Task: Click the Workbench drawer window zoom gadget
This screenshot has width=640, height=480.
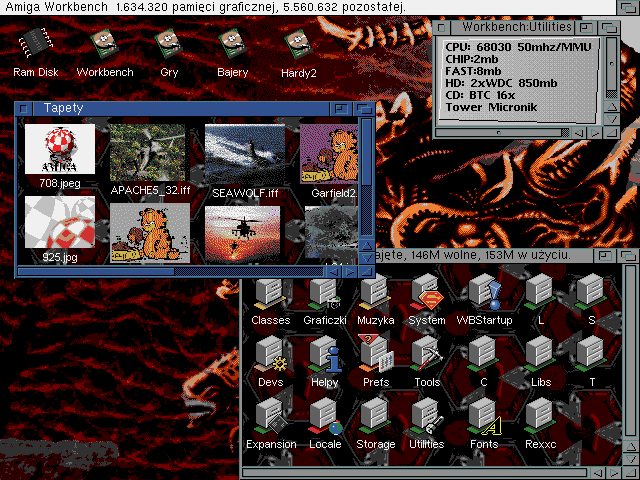Action: point(604,256)
